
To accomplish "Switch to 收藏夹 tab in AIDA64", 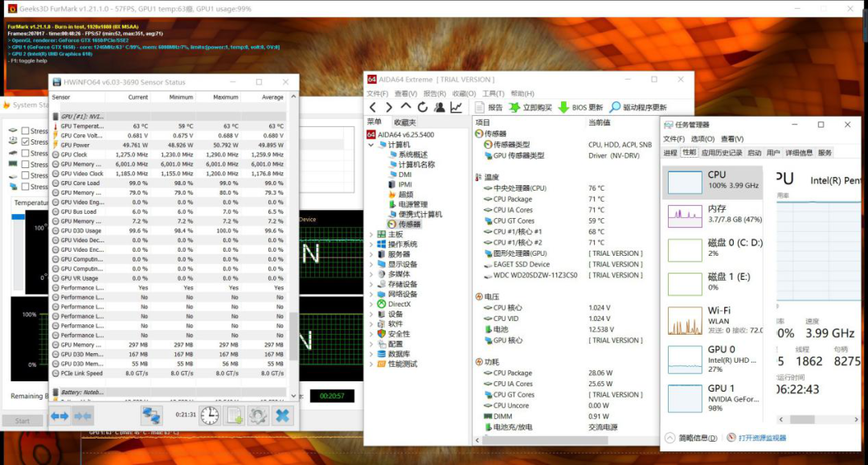I will point(404,122).
